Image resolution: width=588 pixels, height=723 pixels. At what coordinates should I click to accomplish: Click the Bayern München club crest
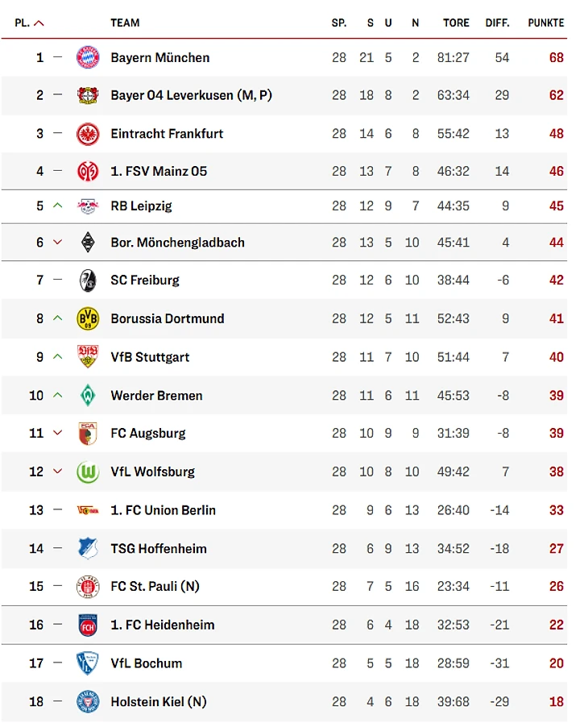click(x=88, y=58)
